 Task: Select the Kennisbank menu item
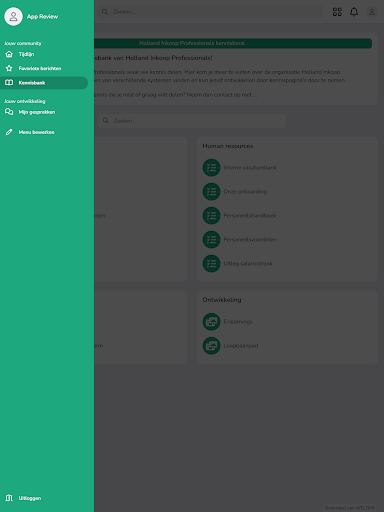coord(44,83)
